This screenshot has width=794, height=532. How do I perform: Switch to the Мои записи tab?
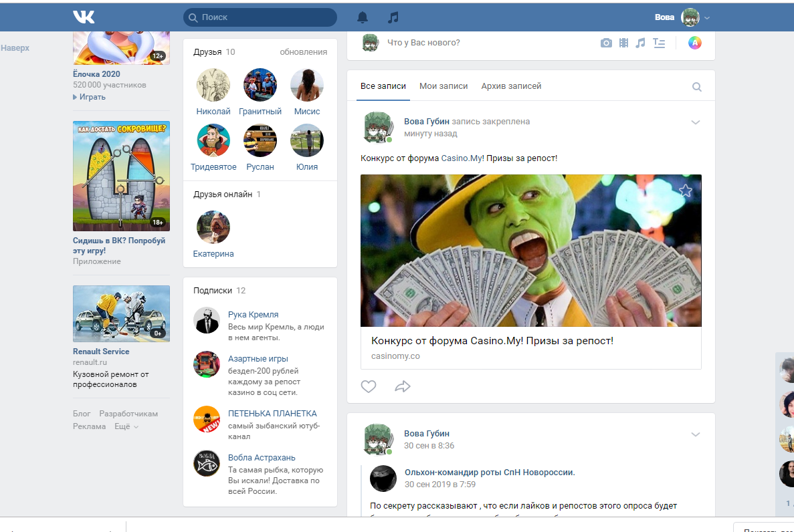(443, 86)
